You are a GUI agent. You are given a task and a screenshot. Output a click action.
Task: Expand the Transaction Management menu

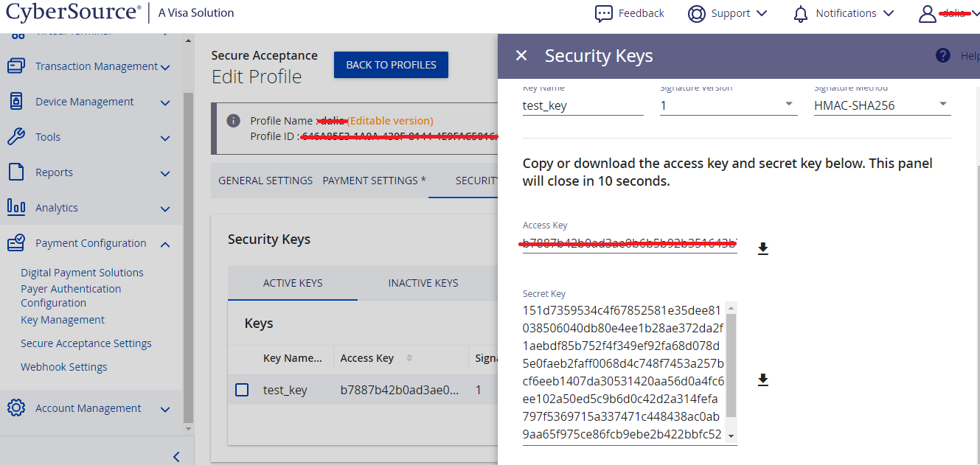click(x=165, y=68)
